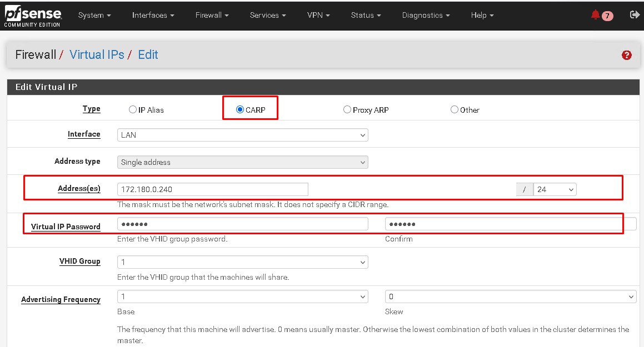Open the Skew value dropdown
Viewport: 644px width, 347px height.
click(x=510, y=297)
